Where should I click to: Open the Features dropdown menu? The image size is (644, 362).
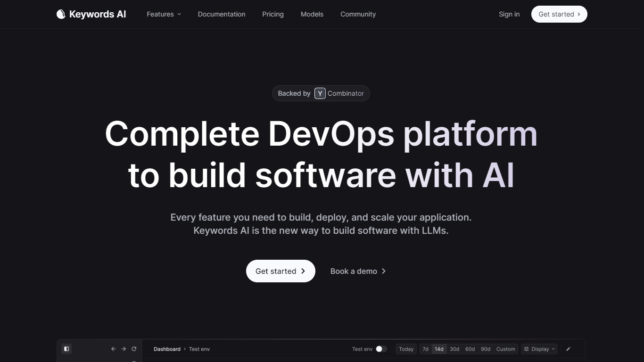point(164,14)
